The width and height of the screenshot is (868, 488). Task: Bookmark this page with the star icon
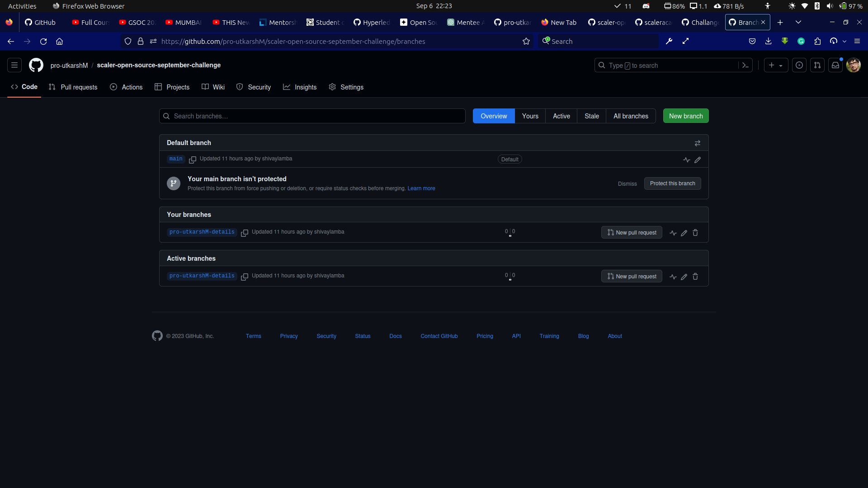[526, 41]
